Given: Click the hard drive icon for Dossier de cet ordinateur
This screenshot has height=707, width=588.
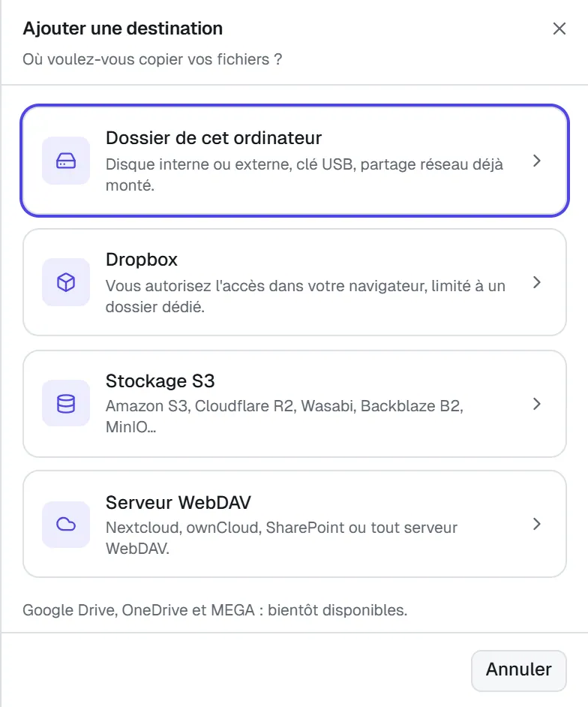Looking at the screenshot, I should [66, 161].
